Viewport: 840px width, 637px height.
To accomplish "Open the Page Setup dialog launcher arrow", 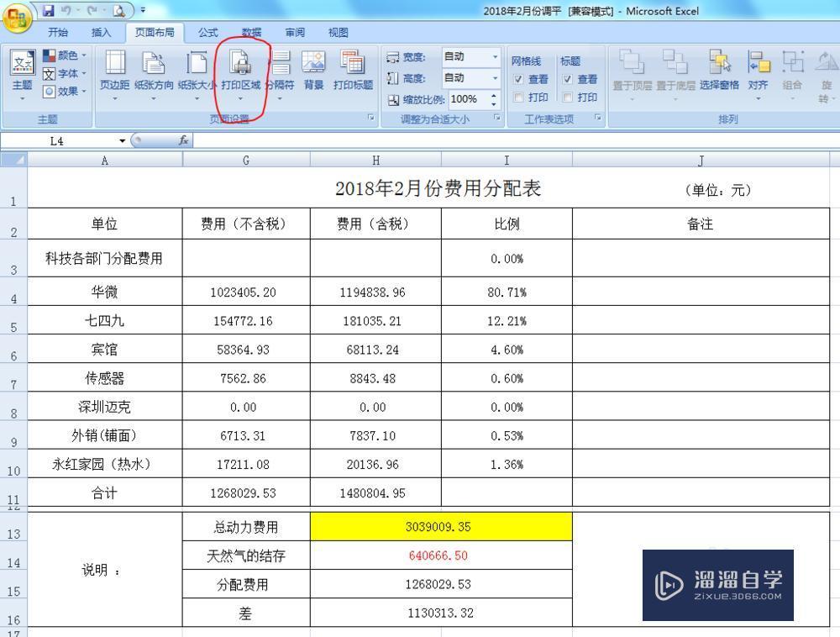I will coord(370,116).
